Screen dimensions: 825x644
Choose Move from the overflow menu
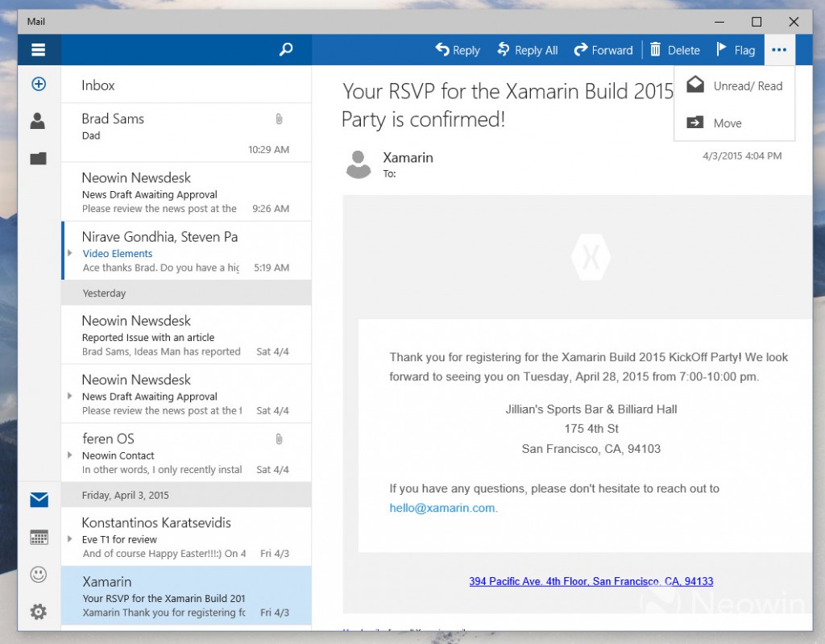point(735,123)
